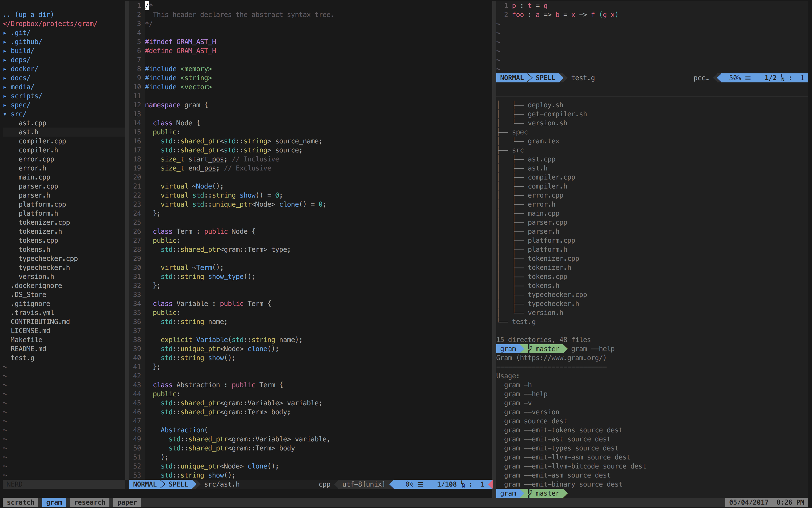Open compiler.h in the NERDTree
This screenshot has height=508, width=812.
tap(38, 150)
